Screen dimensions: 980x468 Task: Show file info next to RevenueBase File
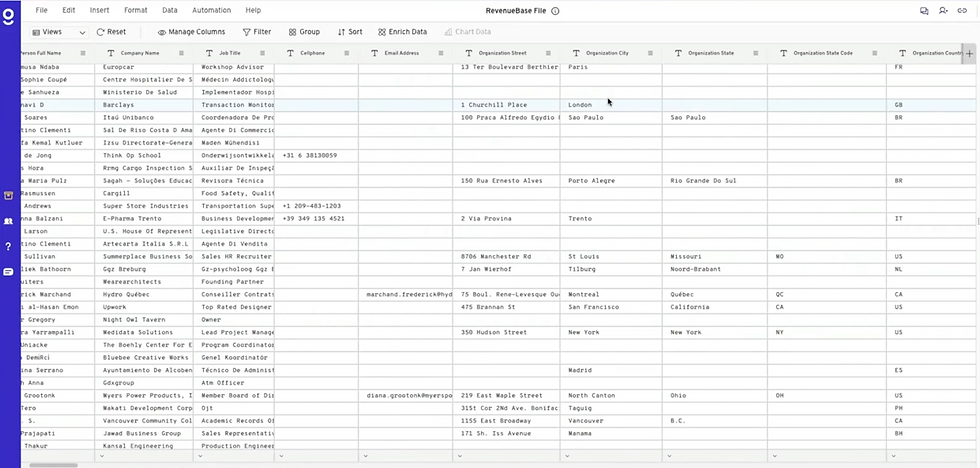(x=556, y=11)
